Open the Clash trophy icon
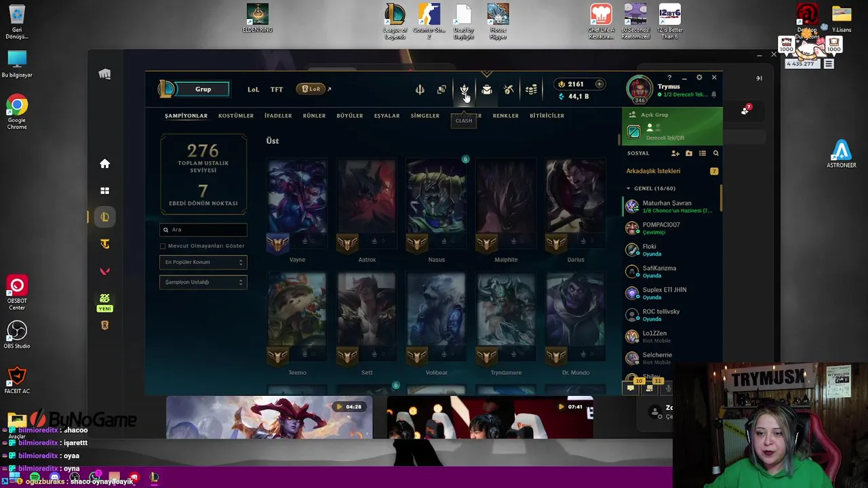 tap(465, 89)
